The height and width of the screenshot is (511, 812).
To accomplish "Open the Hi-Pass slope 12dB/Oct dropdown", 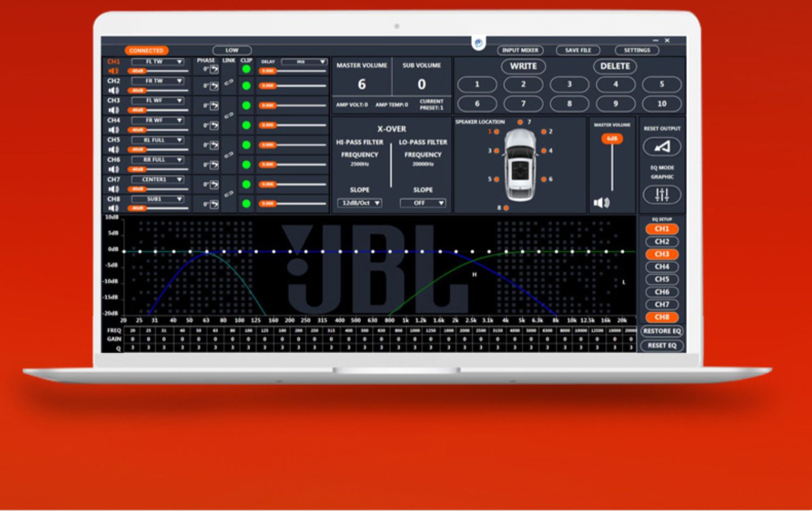I will [359, 203].
